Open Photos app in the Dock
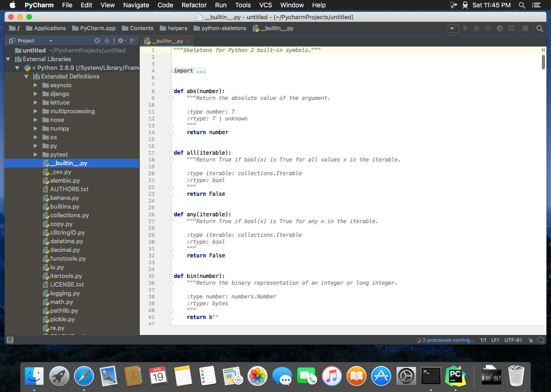The image size is (551, 392). (257, 376)
